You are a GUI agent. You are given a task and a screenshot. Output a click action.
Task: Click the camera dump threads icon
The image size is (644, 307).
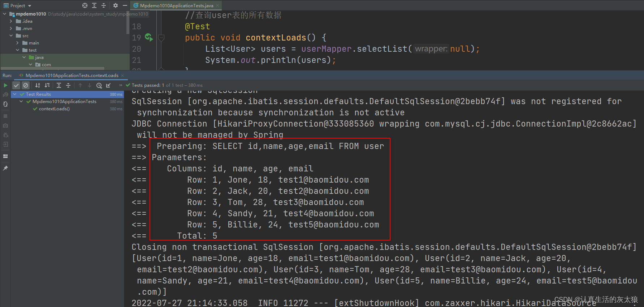pyautogui.click(x=5, y=125)
